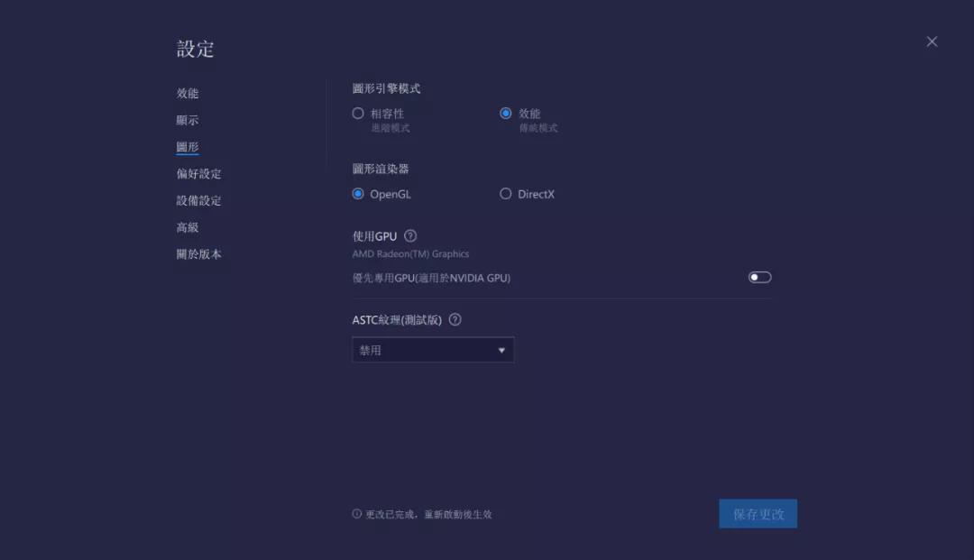Select the 效能 engine mode radio button
Screen dimensions: 974x560
(x=507, y=113)
